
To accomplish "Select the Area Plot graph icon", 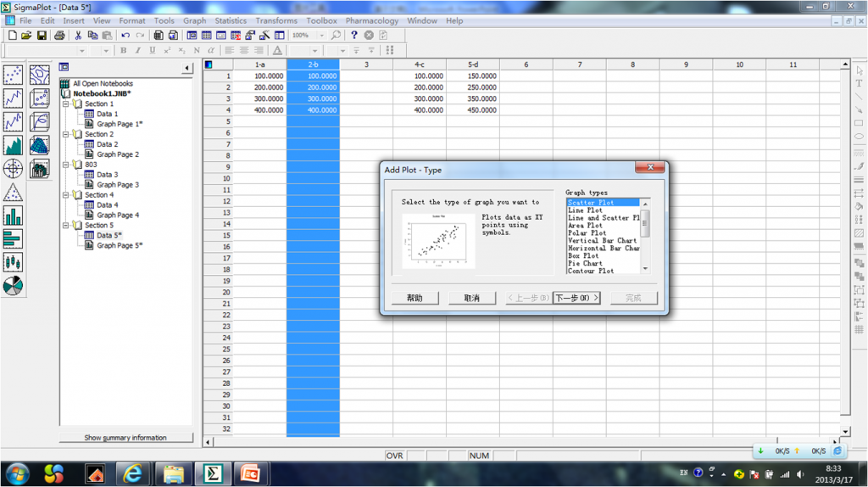I will click(x=13, y=145).
